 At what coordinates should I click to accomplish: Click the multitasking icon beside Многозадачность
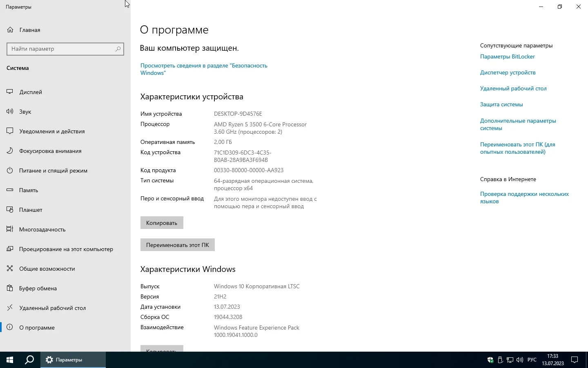pos(10,229)
